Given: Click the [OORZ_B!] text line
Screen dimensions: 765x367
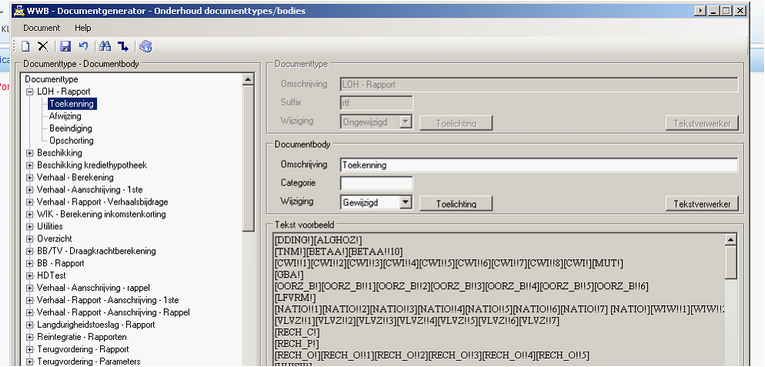Looking at the screenshot, I should point(461,286).
